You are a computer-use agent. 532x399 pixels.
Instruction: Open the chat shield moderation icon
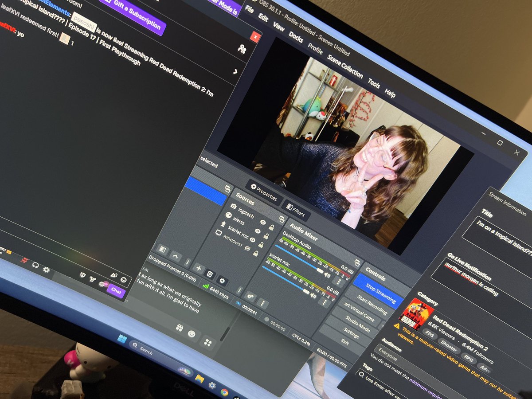click(x=82, y=275)
